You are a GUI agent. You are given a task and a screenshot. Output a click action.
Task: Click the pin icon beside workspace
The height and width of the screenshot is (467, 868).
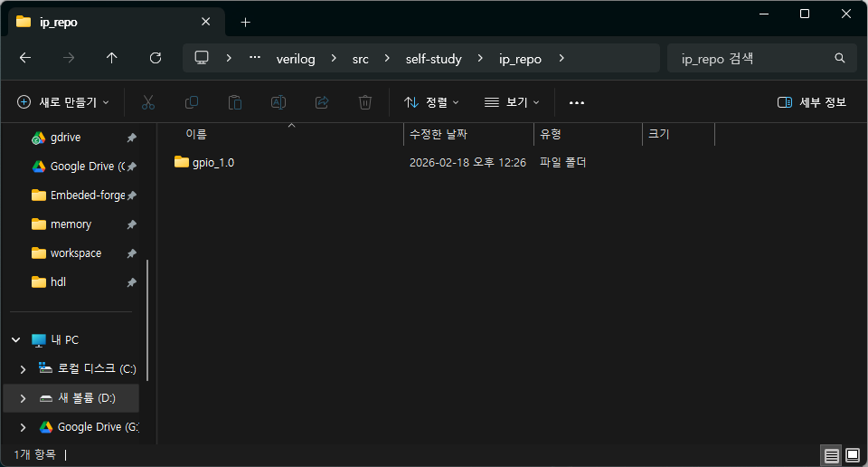pyautogui.click(x=131, y=253)
